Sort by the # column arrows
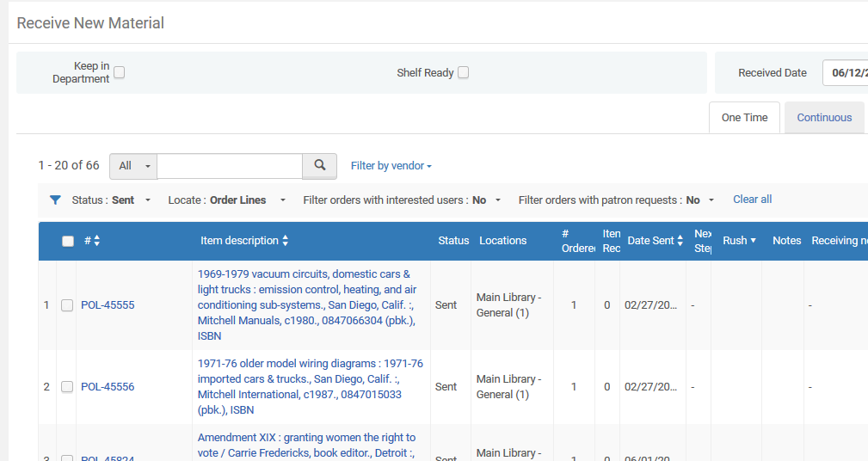Screen dimensions: 868x461 (96, 242)
